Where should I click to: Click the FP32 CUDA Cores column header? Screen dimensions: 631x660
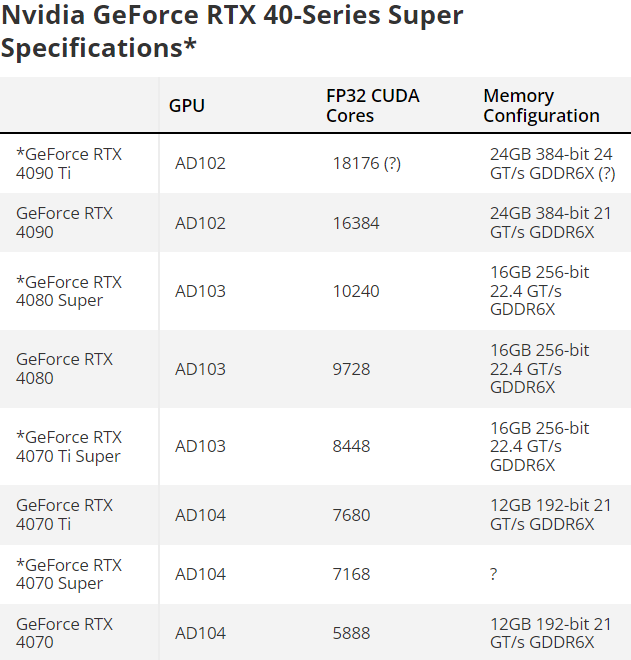373,106
